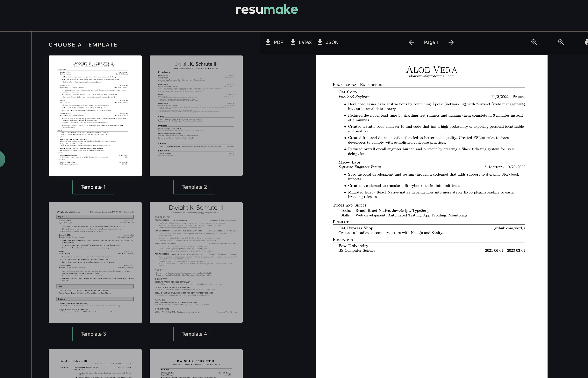Go to next page with right arrow

click(451, 42)
